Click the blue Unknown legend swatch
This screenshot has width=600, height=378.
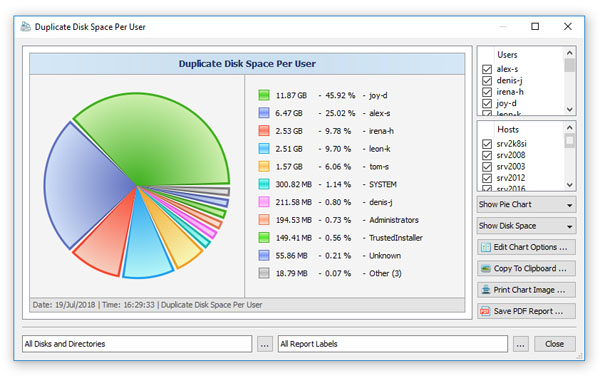[x=264, y=255]
